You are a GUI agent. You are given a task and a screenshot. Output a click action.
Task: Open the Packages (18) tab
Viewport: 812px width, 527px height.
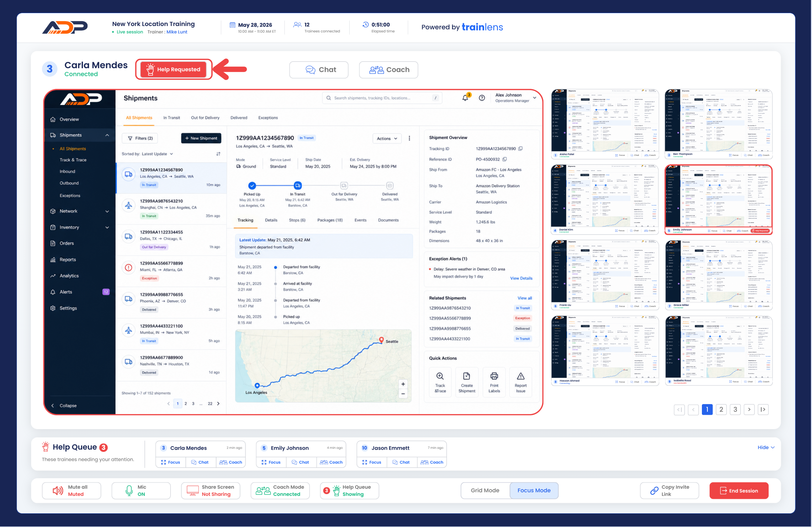pos(330,220)
